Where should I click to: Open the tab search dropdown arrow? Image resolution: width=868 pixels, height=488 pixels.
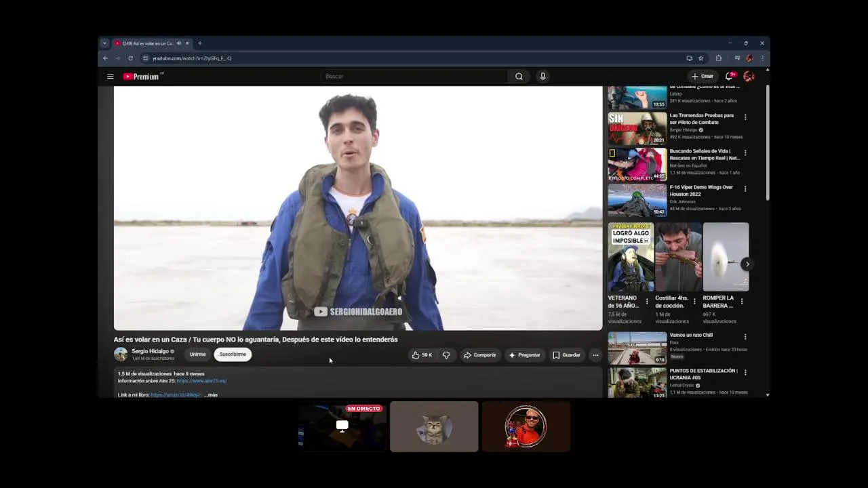click(104, 43)
